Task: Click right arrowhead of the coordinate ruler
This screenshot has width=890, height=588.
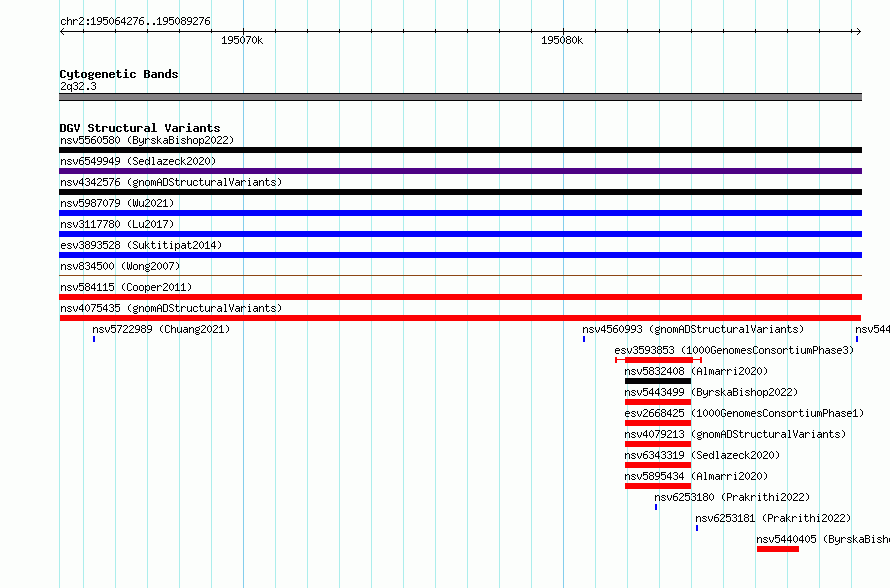Action: tap(859, 31)
